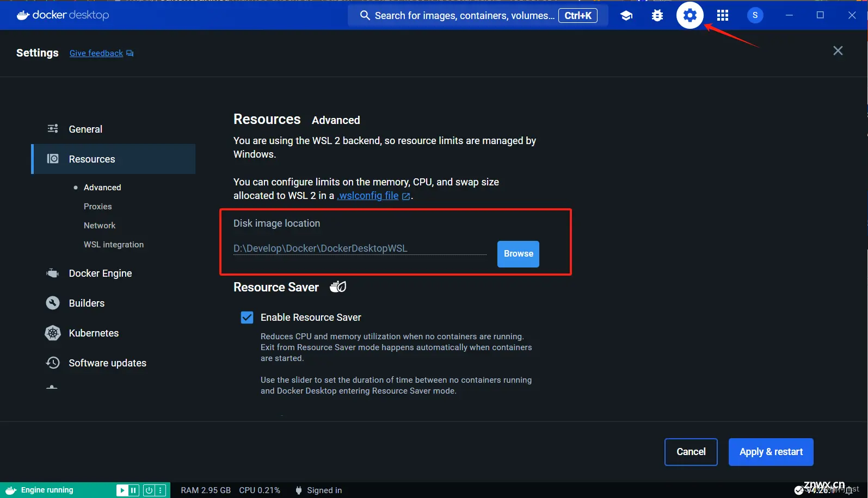The height and width of the screenshot is (498, 868).
Task: Close the Settings panel with X
Action: pyautogui.click(x=838, y=51)
